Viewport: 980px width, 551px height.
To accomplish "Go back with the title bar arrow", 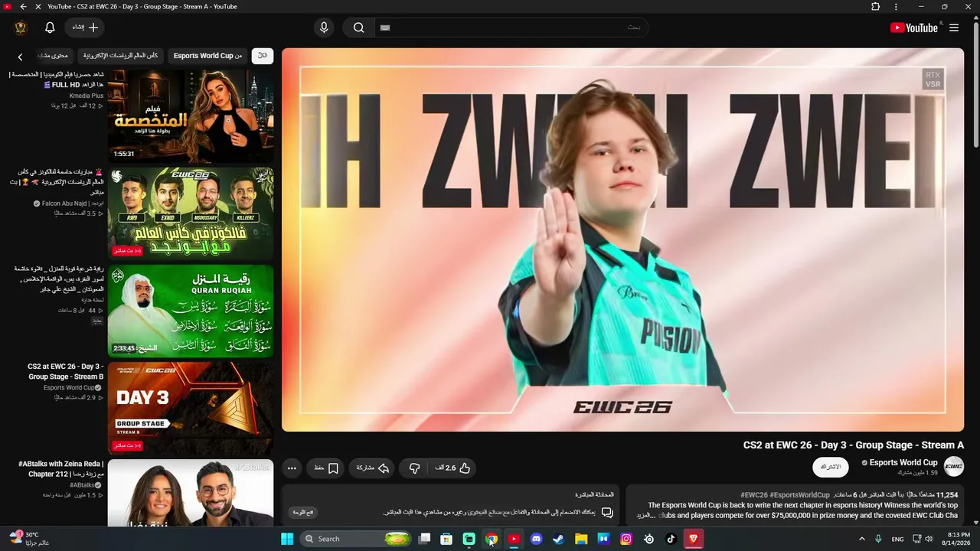I will point(23,6).
